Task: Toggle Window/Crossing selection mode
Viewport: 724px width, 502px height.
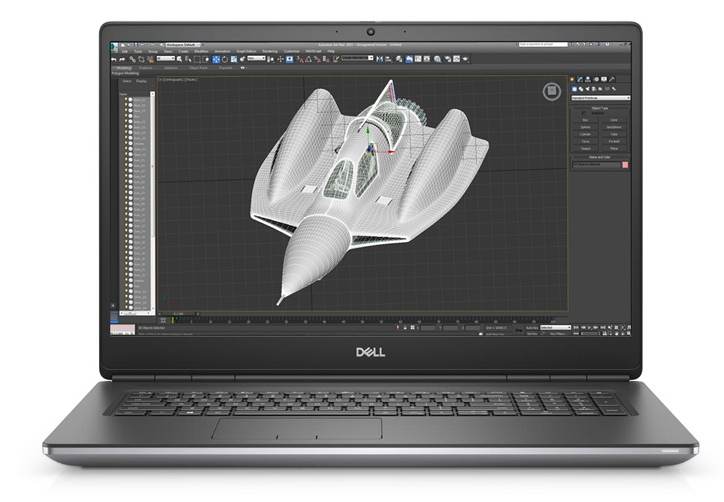Action: [205, 59]
